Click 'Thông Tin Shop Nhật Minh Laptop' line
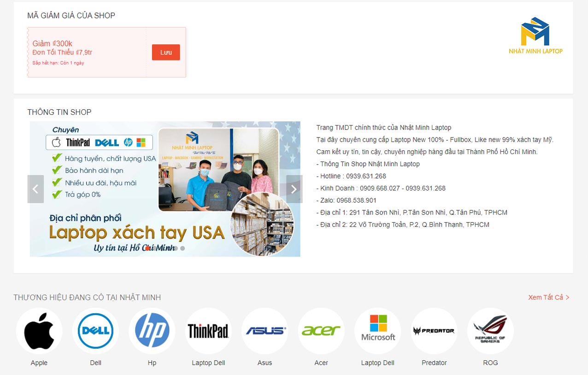The width and height of the screenshot is (588, 375). [x=368, y=164]
